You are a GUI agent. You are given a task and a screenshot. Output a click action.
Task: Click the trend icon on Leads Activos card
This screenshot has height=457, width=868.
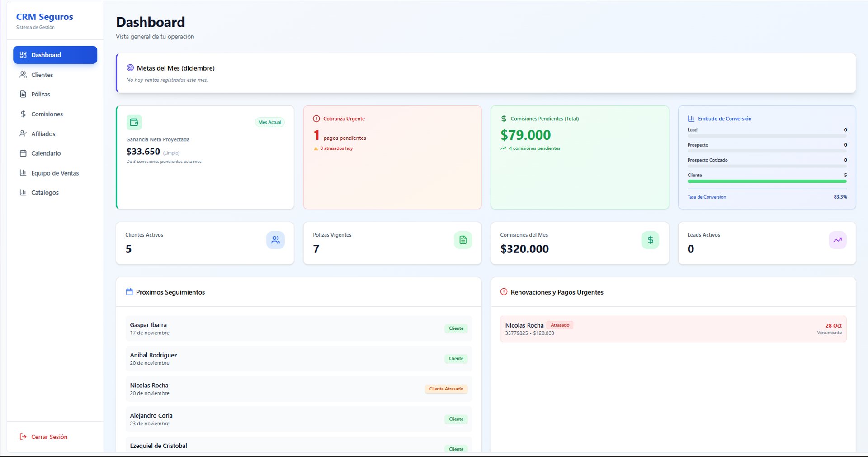coord(838,240)
